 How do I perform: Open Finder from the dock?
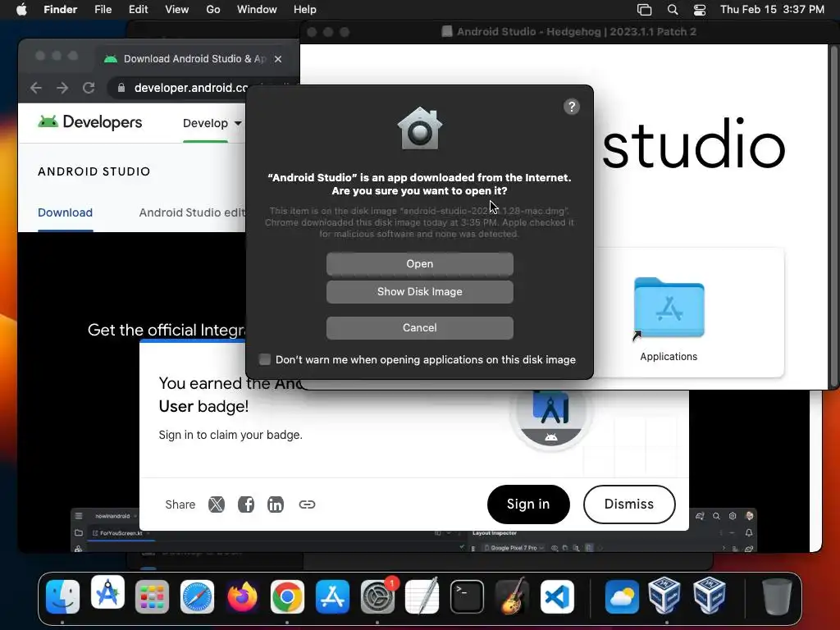(62, 596)
